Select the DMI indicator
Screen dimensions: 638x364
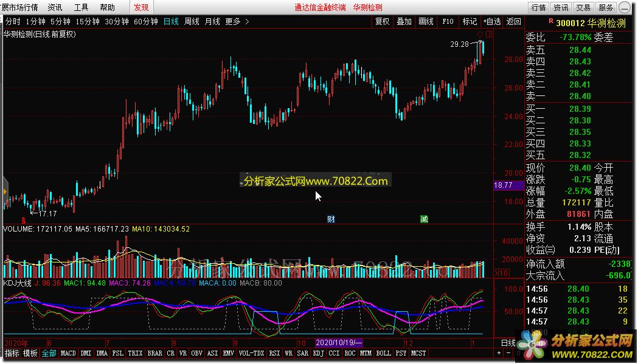86,353
